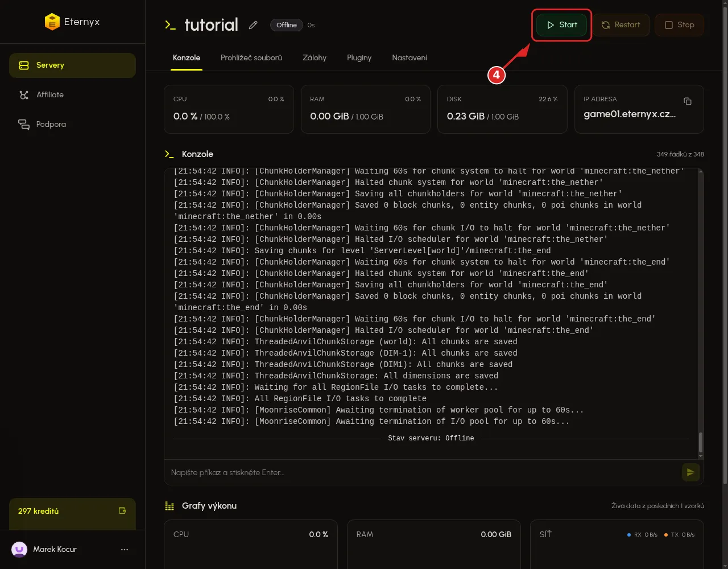Click the Marek Kocur user avatar

point(19,549)
